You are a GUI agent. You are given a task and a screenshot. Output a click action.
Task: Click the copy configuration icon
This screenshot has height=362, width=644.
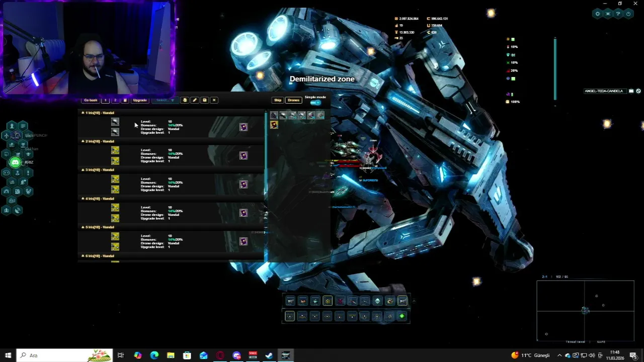[185, 100]
